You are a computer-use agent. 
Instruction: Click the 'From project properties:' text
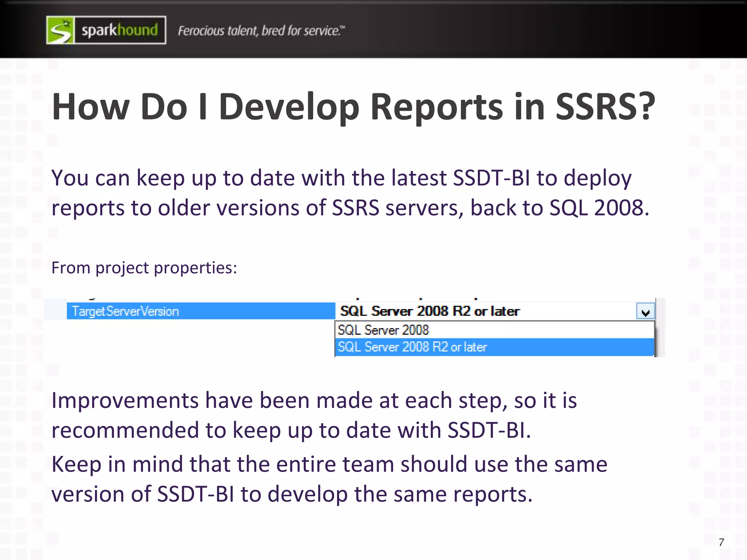point(144,268)
